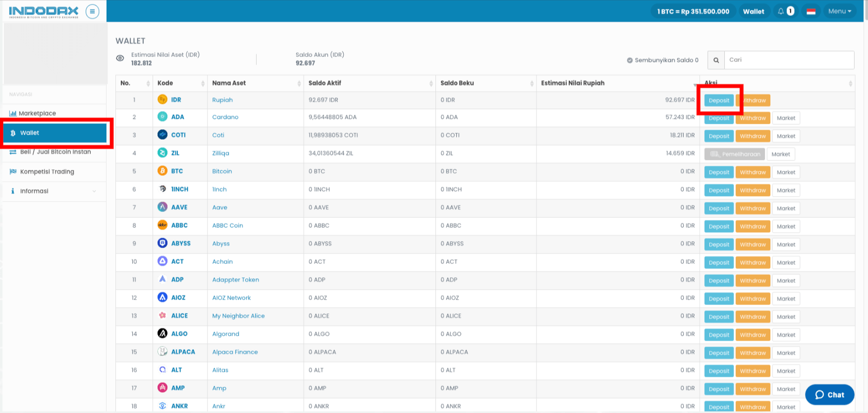Screen dimensions: 868x413
Task: Click the Deposit button for IDR
Action: 718,101
